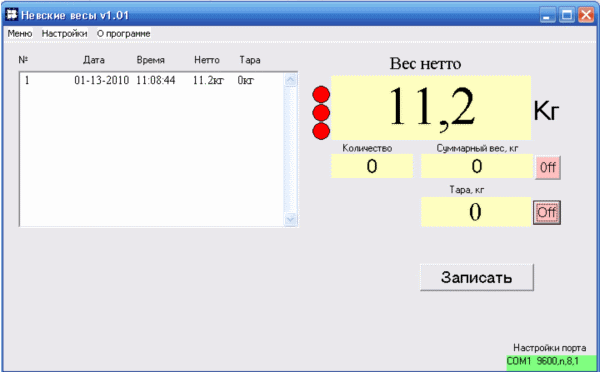Image resolution: width=600 pixels, height=372 pixels.
Task: Open the Меню menu
Action: pyautogui.click(x=20, y=34)
